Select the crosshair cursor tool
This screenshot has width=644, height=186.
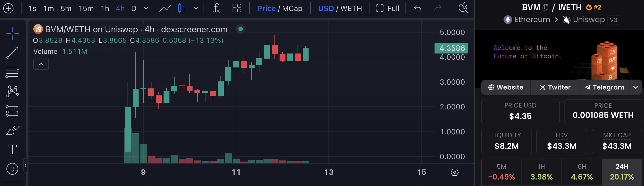point(12,33)
